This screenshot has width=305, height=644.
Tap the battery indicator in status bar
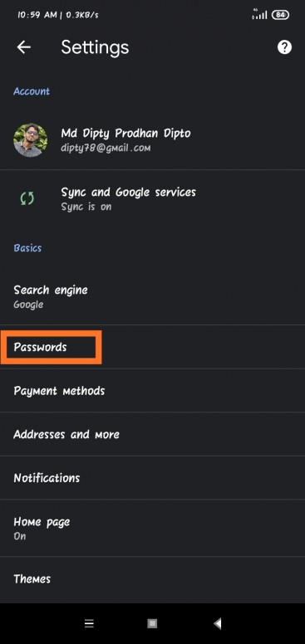280,15
